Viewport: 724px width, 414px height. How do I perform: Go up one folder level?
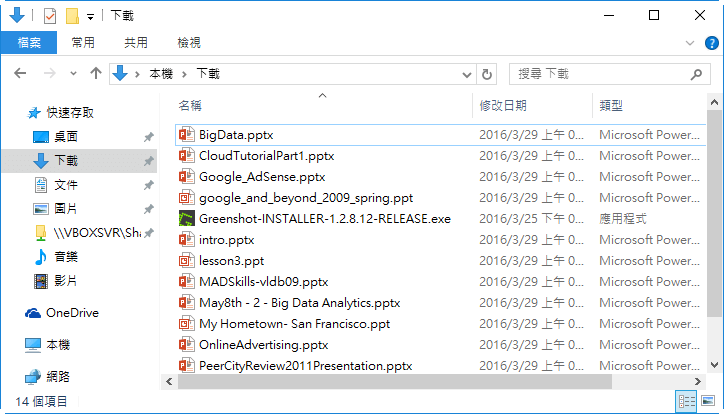(x=96, y=73)
